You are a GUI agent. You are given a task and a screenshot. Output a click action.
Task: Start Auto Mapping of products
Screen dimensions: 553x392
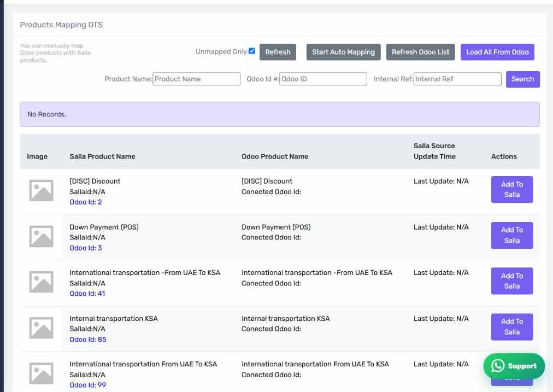[x=344, y=52]
